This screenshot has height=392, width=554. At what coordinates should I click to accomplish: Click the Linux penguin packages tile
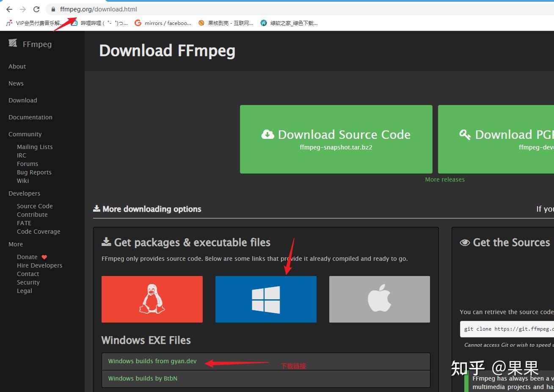pyautogui.click(x=152, y=299)
